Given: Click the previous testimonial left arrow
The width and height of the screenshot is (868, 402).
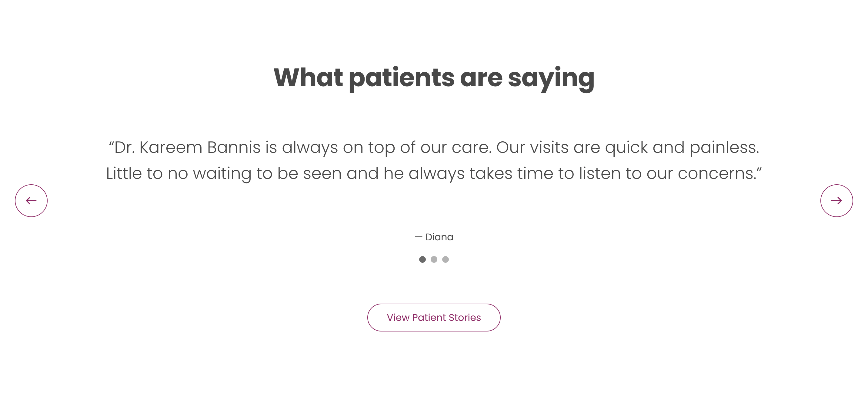Looking at the screenshot, I should point(31,201).
